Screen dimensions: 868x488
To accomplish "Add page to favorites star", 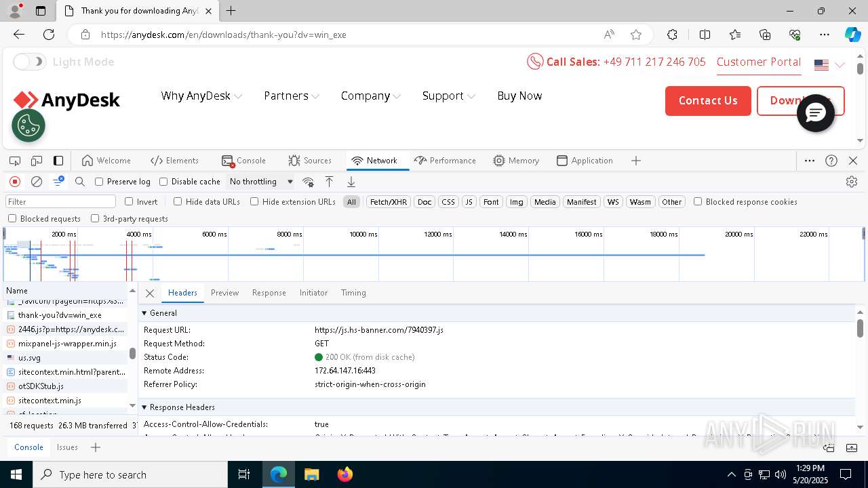I will click(636, 35).
